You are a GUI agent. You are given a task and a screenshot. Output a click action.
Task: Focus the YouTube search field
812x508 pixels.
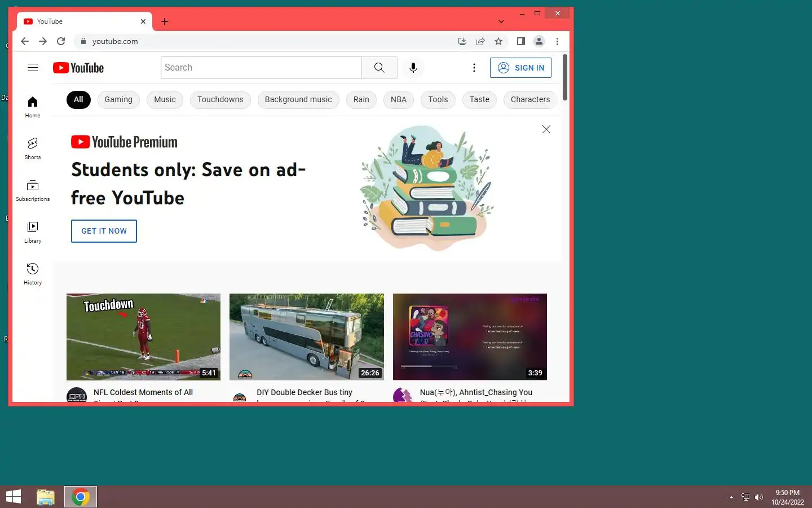coord(261,68)
